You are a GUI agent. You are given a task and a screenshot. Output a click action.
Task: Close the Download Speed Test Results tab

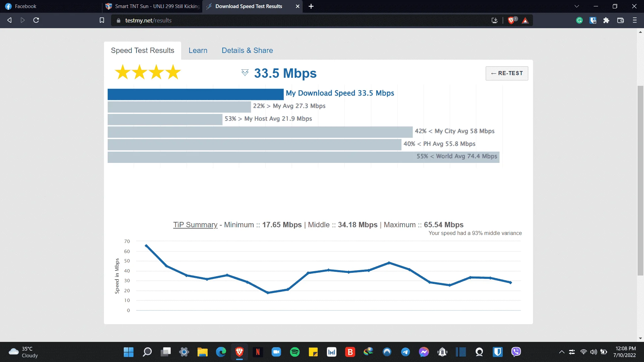coord(298,6)
